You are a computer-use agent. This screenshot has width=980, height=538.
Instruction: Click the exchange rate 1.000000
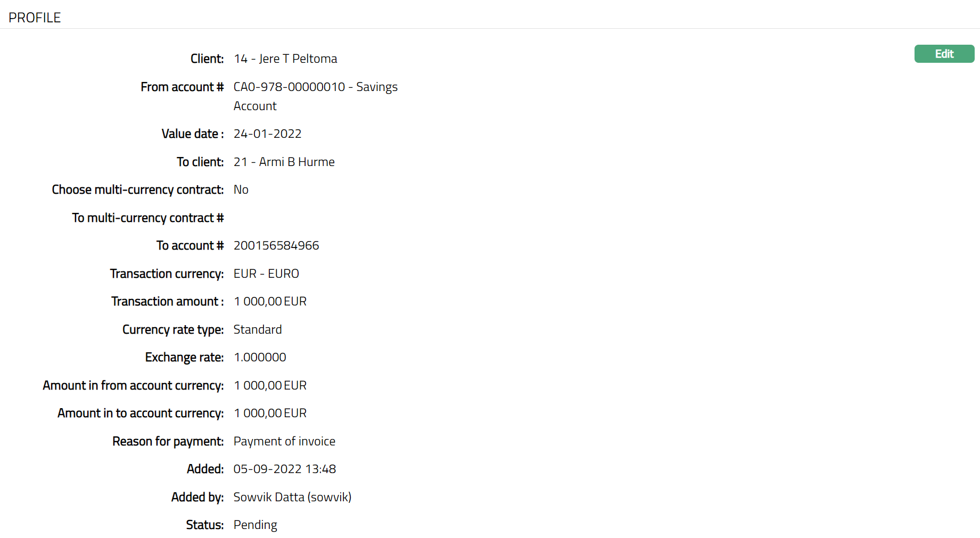coord(260,357)
